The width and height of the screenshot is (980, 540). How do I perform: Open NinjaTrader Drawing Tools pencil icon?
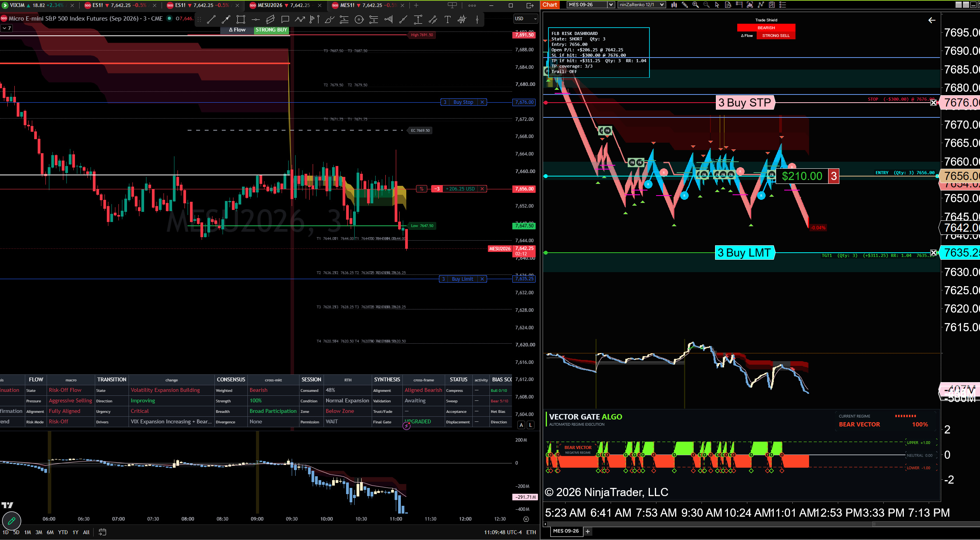click(x=685, y=5)
